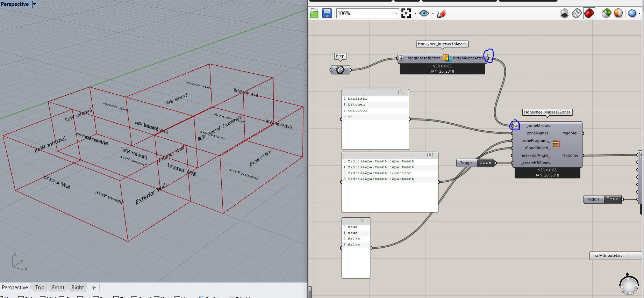Switch to the Front viewport tab

pyautogui.click(x=58, y=288)
